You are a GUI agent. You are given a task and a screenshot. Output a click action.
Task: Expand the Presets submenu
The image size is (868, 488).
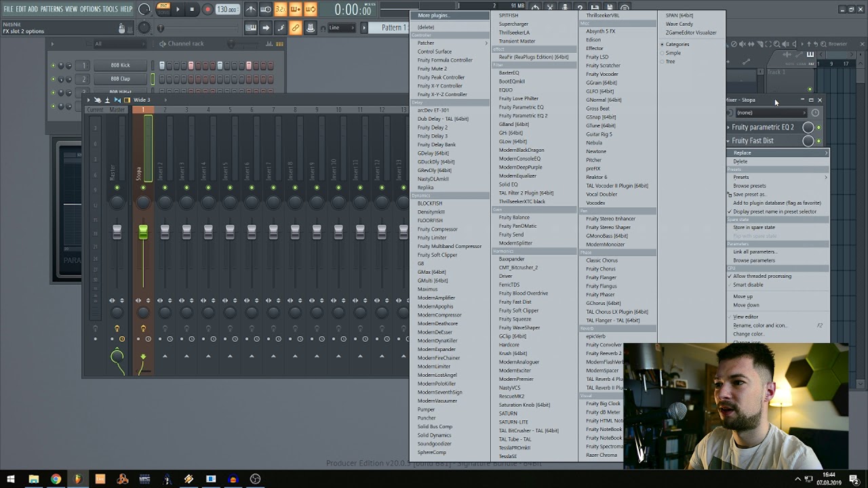click(778, 178)
